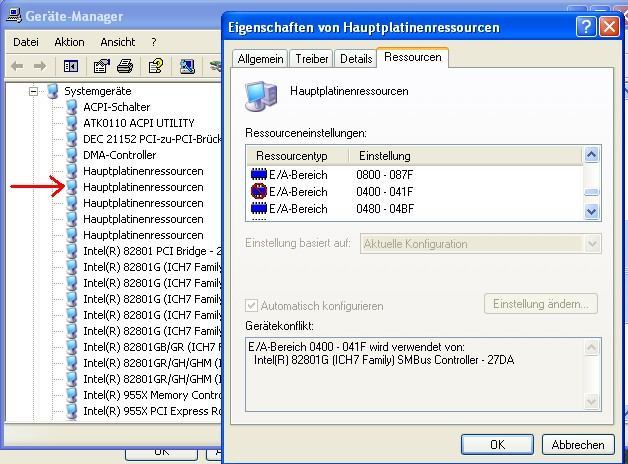The image size is (628, 464).
Task: Select the E/A-Bereich 0480 - 04BF row
Action: [415, 209]
